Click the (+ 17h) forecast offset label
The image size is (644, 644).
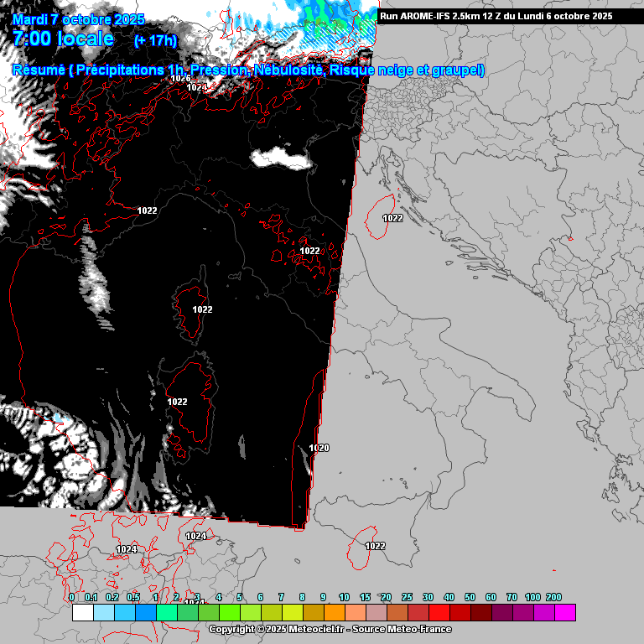click(x=155, y=41)
